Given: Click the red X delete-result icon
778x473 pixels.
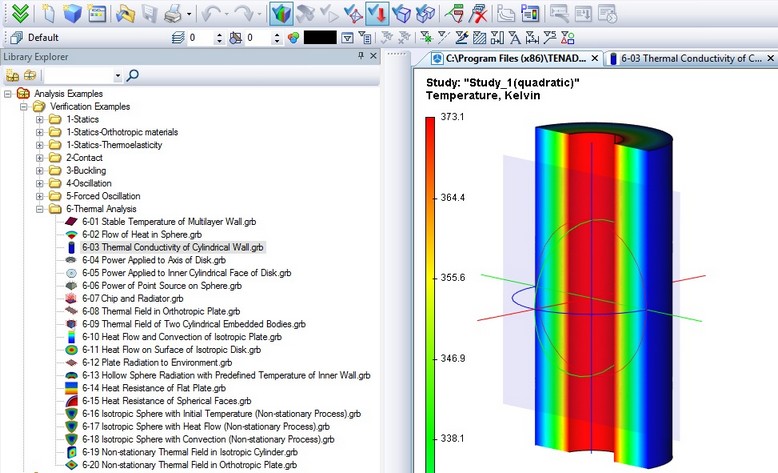Looking at the screenshot, I should [480, 14].
